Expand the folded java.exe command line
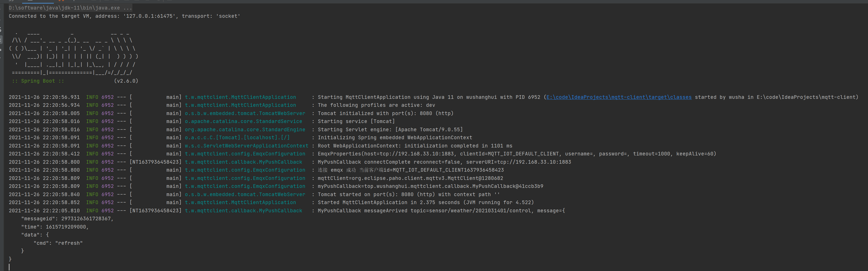Viewport: 868px width, 271px height. tap(70, 8)
